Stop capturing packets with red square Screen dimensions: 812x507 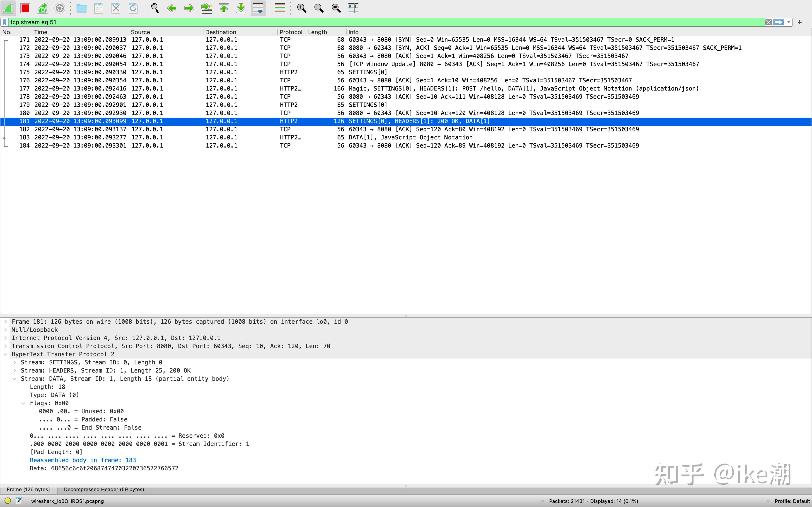pyautogui.click(x=25, y=8)
